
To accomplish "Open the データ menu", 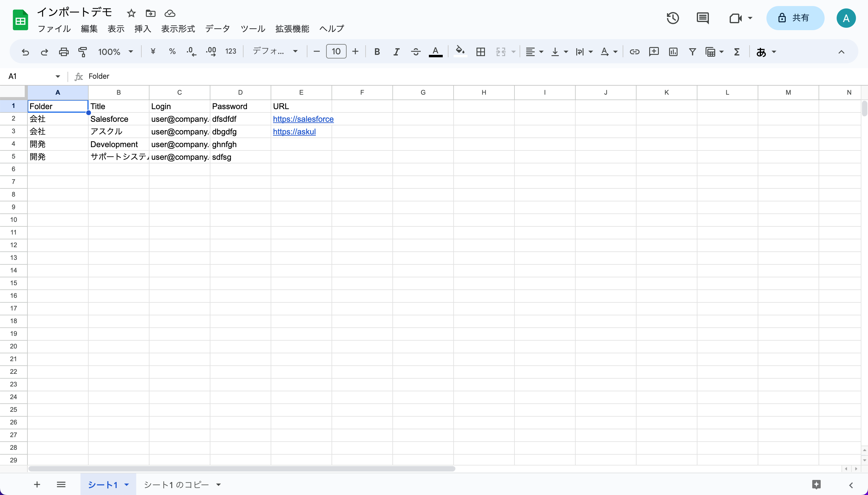I will [x=218, y=29].
